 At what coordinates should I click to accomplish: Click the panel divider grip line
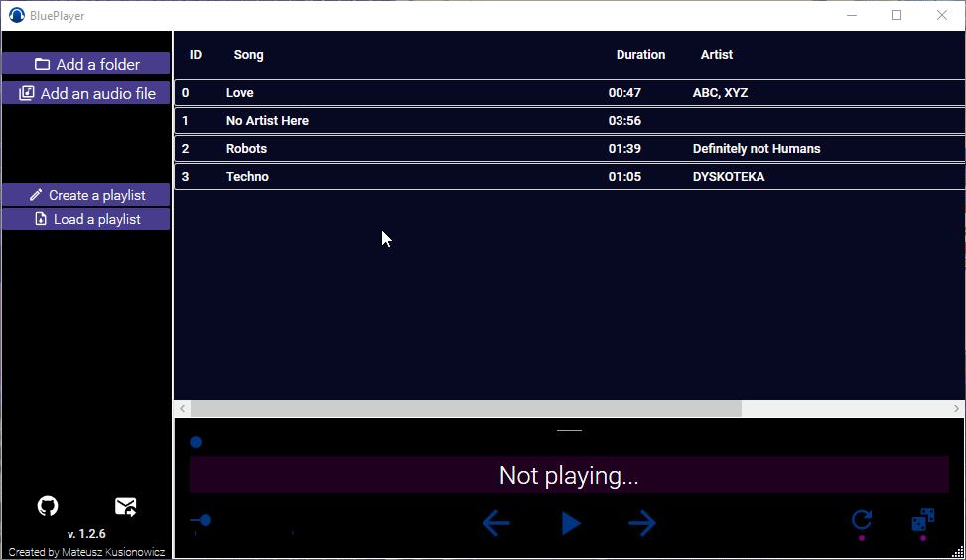[x=569, y=430]
